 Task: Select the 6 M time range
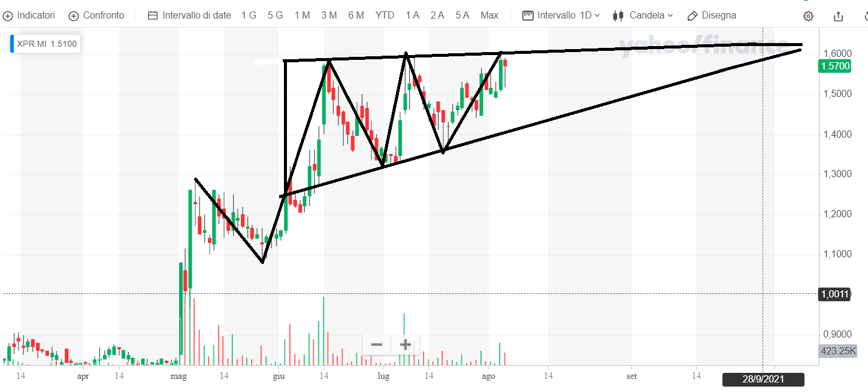tap(356, 16)
